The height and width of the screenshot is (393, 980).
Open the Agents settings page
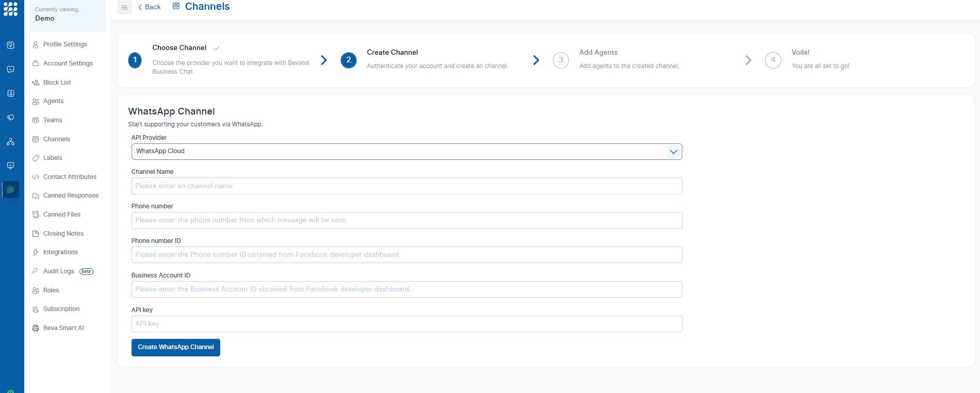(x=54, y=101)
